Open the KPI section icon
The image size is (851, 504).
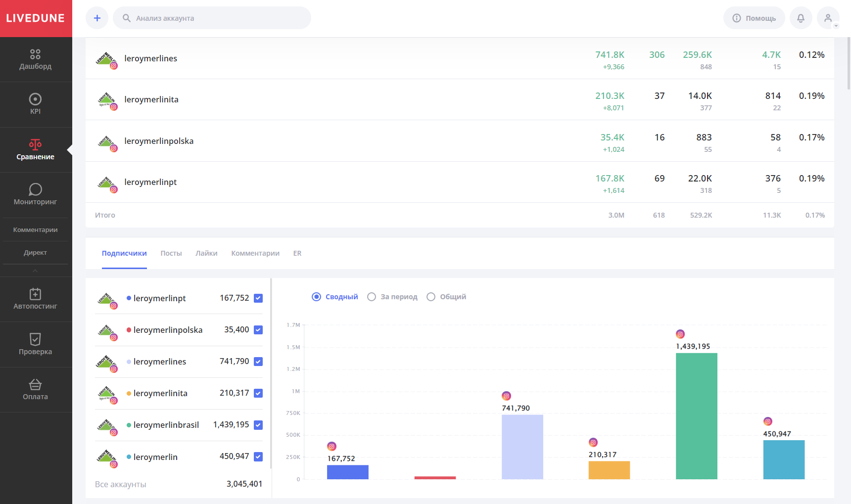point(35,99)
